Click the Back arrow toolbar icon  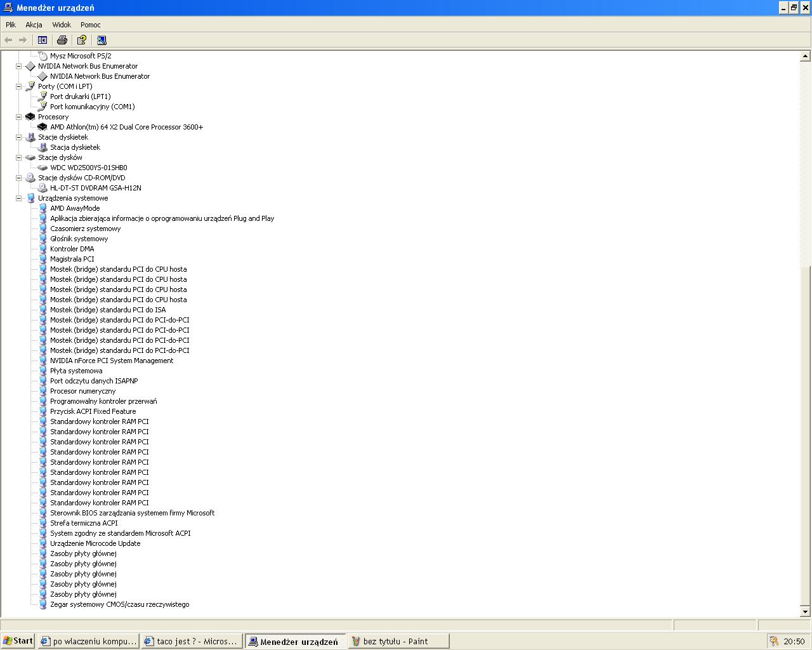pos(8,40)
